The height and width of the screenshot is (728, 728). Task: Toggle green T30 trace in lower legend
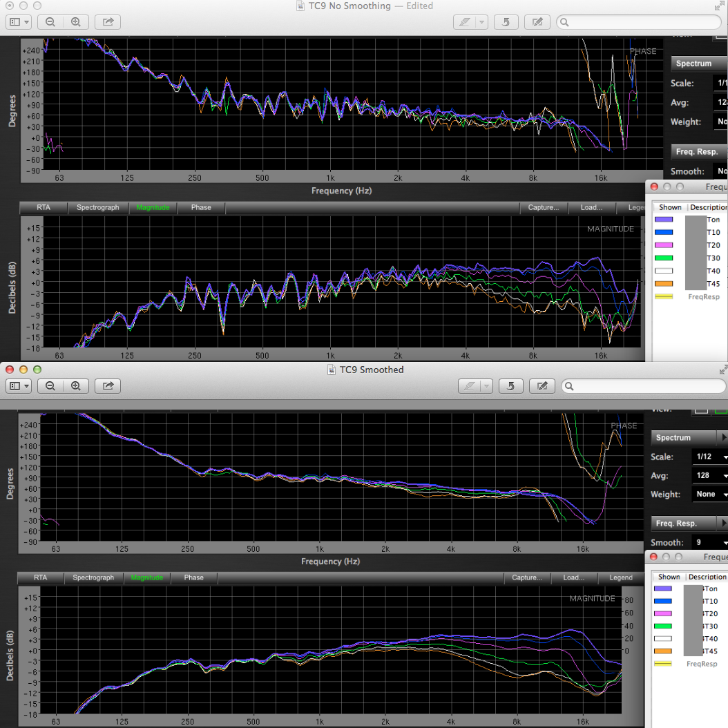point(662,626)
